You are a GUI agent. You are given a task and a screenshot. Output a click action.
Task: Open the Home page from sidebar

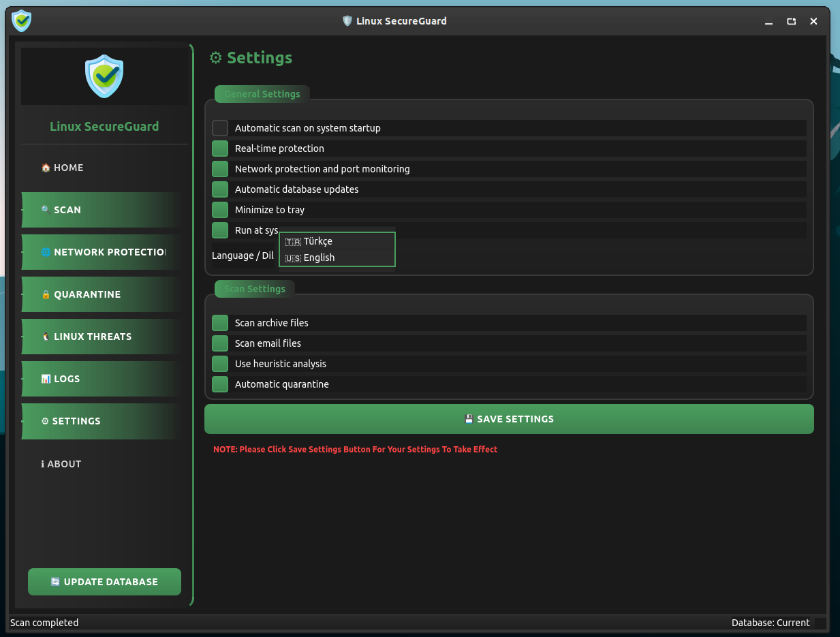68,168
